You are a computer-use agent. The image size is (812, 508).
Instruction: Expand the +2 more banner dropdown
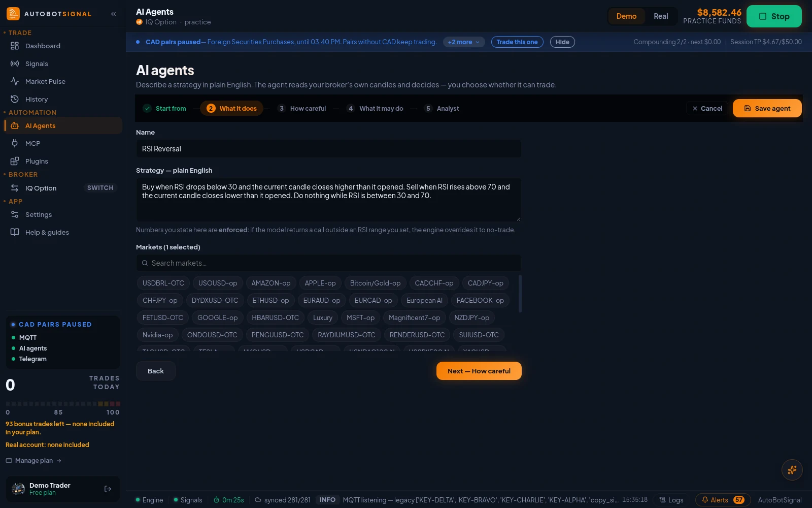pos(464,42)
